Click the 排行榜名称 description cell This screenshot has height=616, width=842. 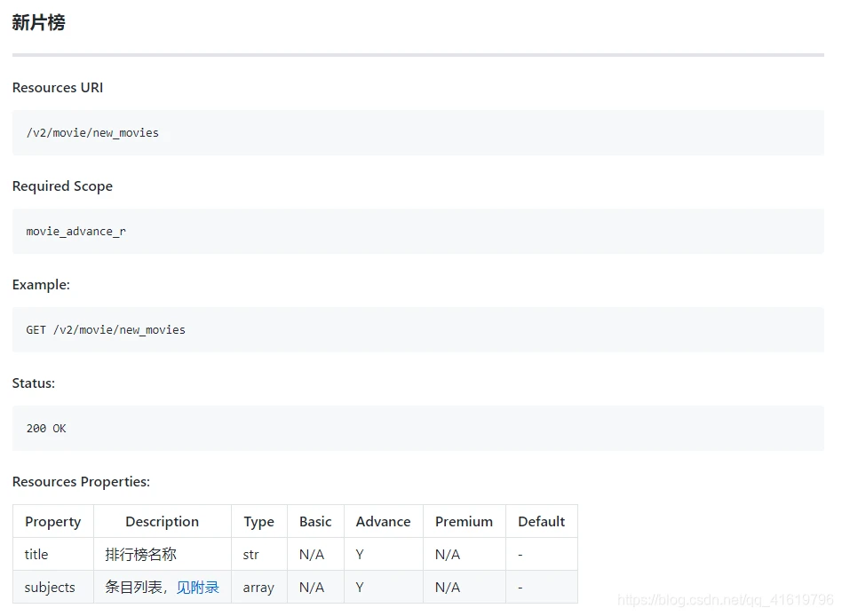[163, 554]
